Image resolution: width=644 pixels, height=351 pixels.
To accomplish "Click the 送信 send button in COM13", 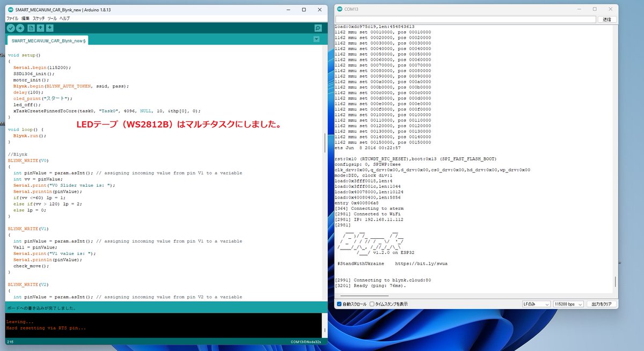I will coord(606,19).
